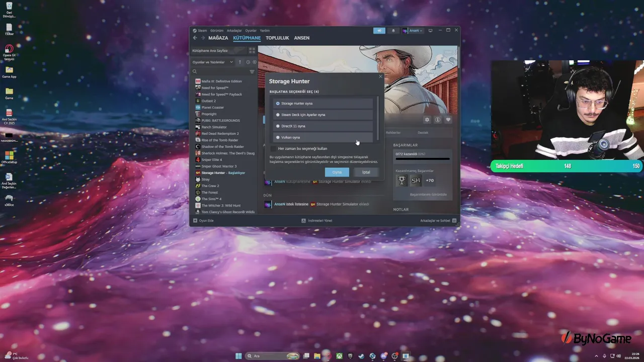Image resolution: width=644 pixels, height=362 pixels.
Task: Open 'İndirmeleri Yönet' downloads manager
Action: click(317, 220)
